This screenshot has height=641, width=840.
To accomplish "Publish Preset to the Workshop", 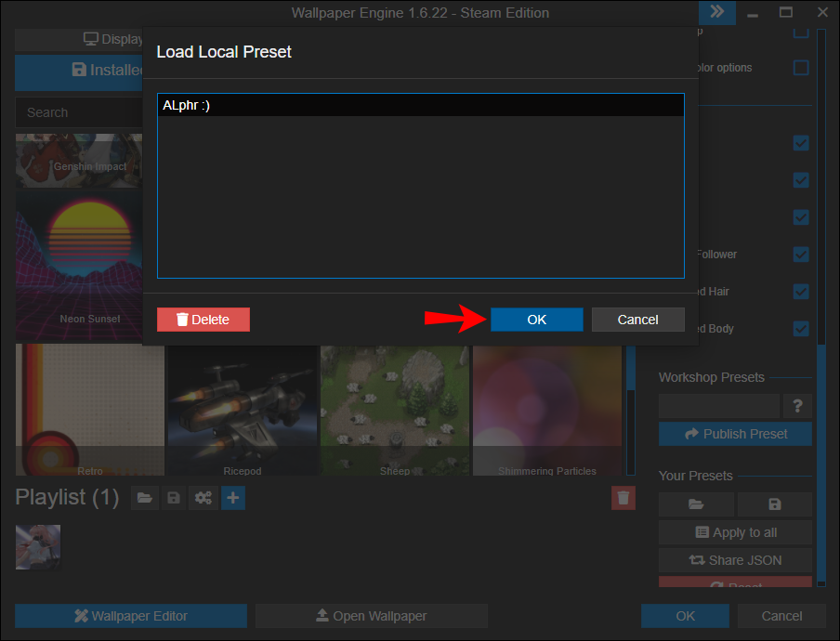I will (735, 434).
